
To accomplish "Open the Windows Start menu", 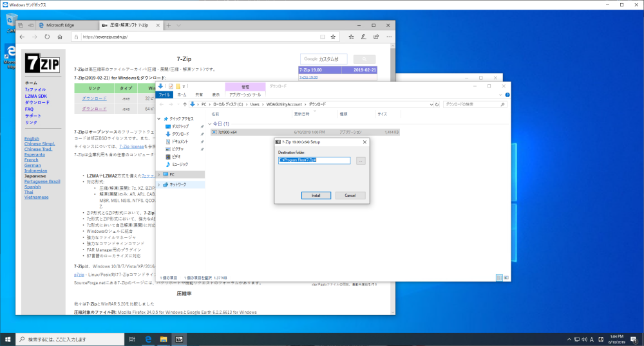I will click(7, 340).
